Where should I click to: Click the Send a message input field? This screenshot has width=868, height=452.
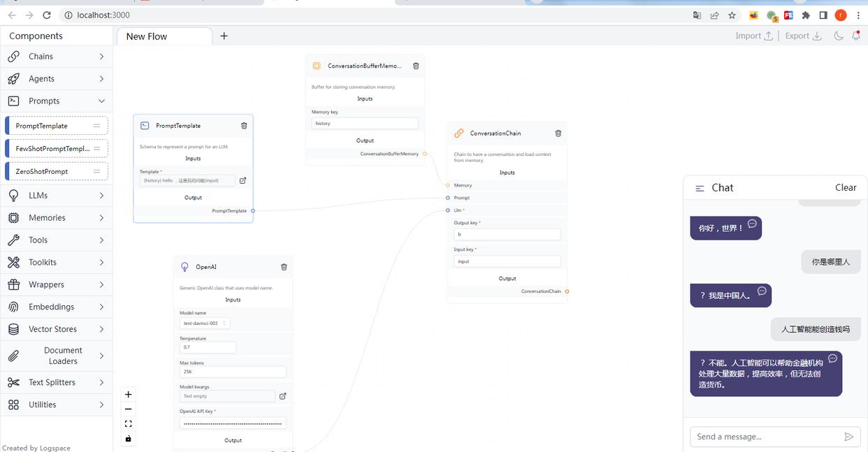click(x=762, y=436)
